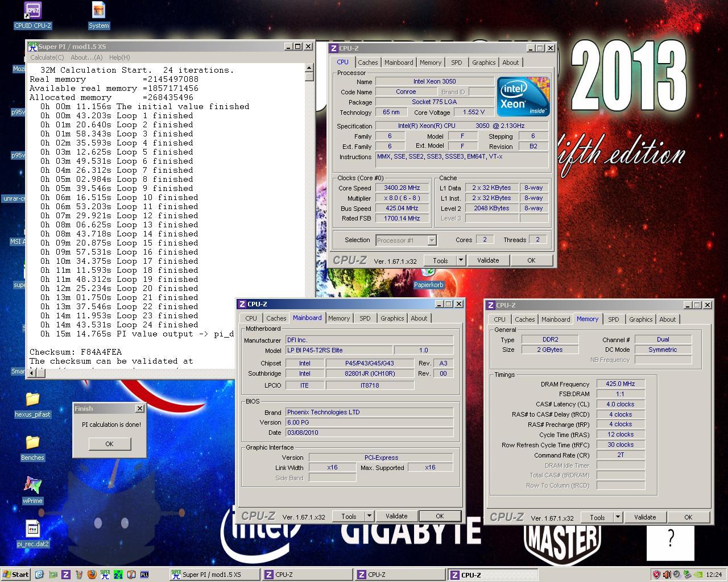
Task: Launch CPU-Z from the quick launch bar
Action: (x=66, y=575)
